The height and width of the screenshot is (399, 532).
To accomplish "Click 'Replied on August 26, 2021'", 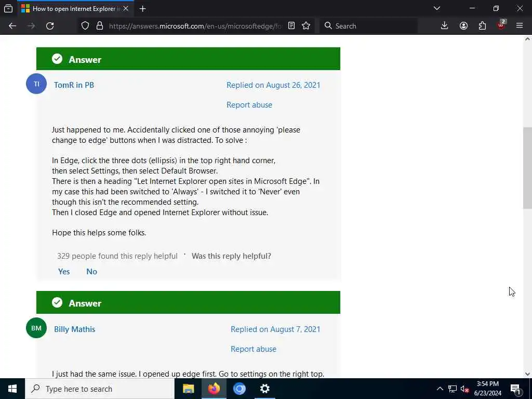I will click(x=273, y=85).
